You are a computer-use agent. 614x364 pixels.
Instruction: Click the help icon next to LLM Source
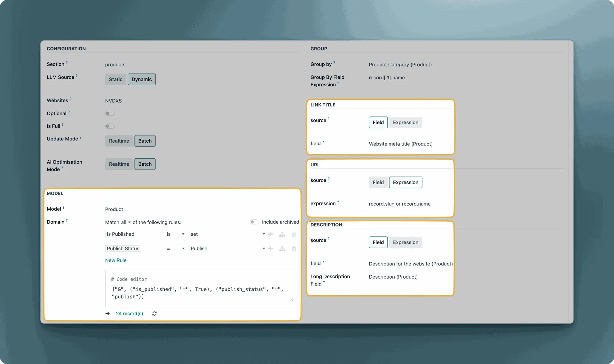[x=77, y=76]
